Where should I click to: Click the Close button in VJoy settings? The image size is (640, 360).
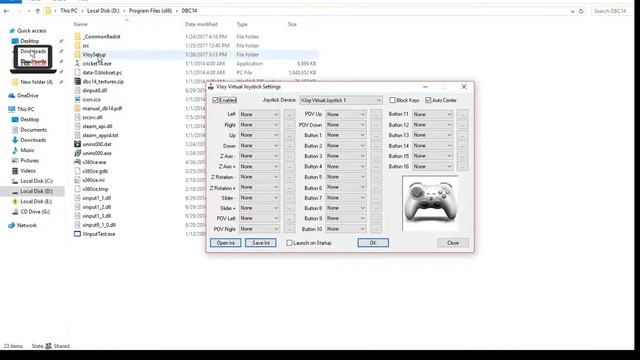(453, 243)
